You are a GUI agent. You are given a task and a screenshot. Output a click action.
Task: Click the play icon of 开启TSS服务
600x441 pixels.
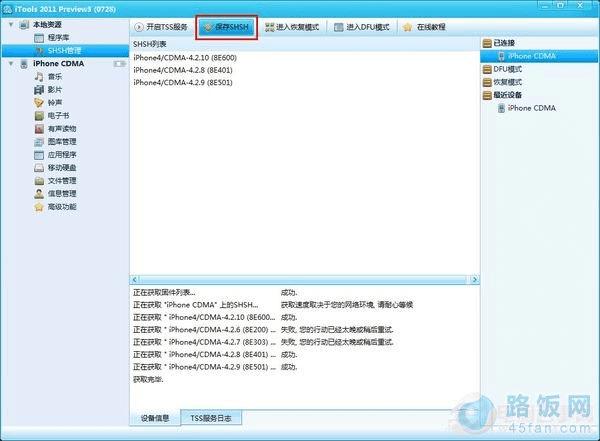139,27
